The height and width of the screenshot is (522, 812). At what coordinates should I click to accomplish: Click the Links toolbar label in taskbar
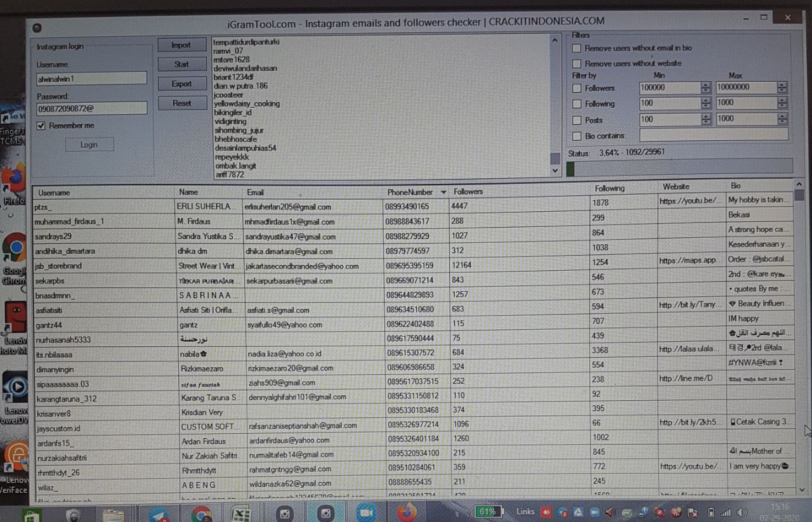(525, 511)
